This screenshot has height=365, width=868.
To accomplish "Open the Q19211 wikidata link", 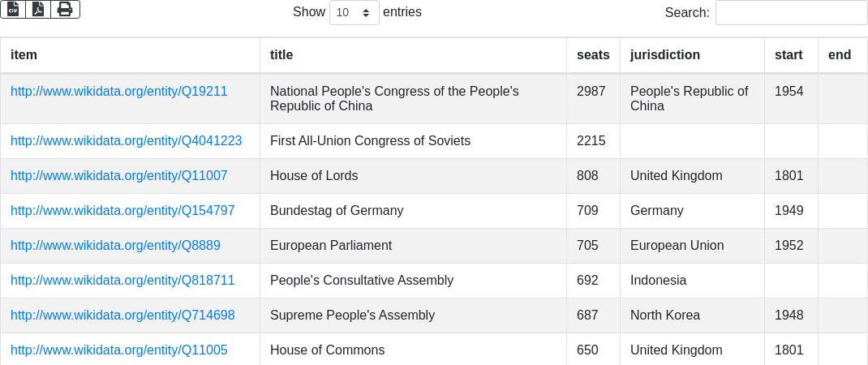I will click(x=119, y=92).
